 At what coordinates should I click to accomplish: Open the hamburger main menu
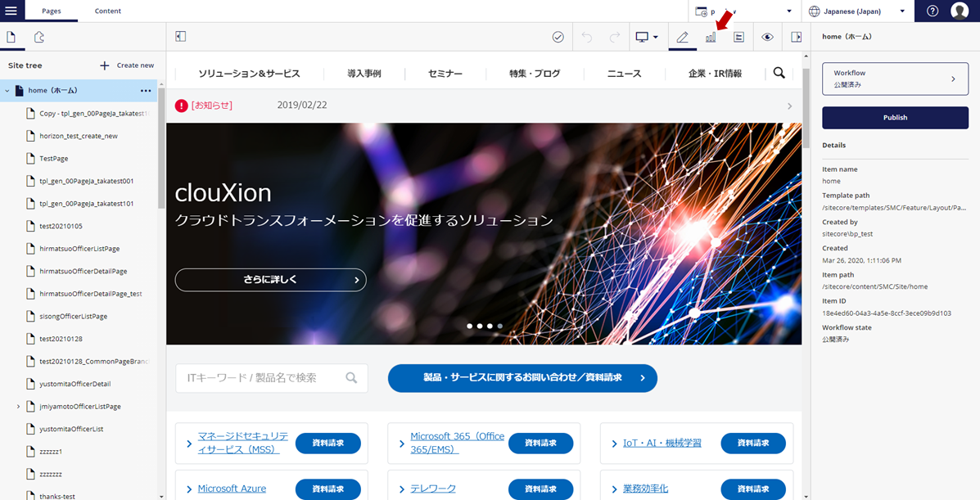click(x=12, y=11)
